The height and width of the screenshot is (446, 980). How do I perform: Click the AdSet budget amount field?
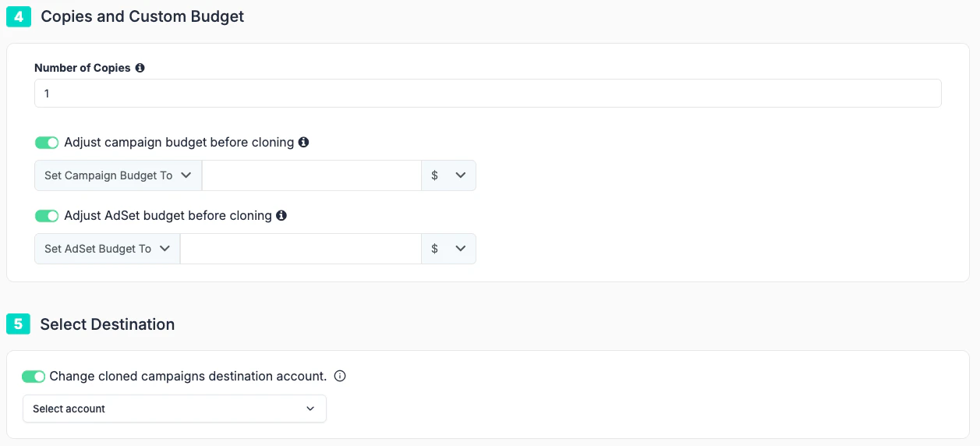301,249
